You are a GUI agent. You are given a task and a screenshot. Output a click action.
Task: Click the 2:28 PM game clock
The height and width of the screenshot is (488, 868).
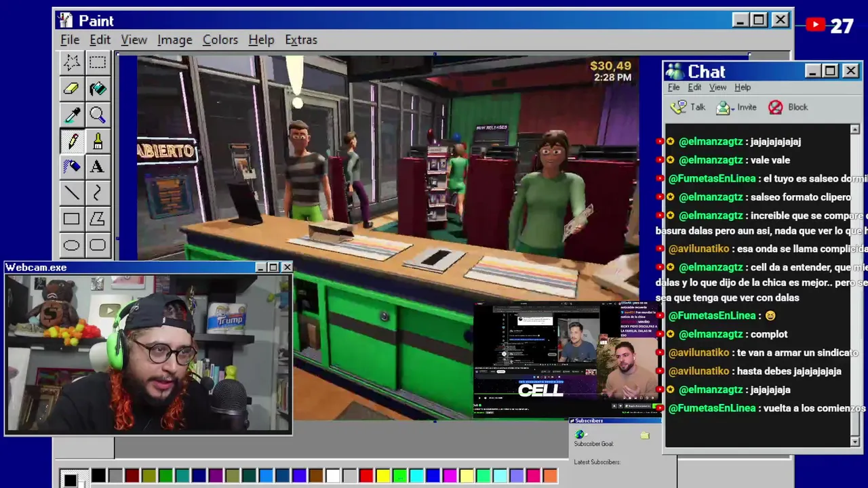612,78
